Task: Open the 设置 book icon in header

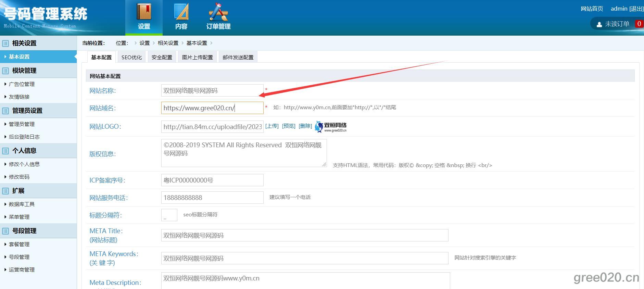Action: click(x=144, y=12)
